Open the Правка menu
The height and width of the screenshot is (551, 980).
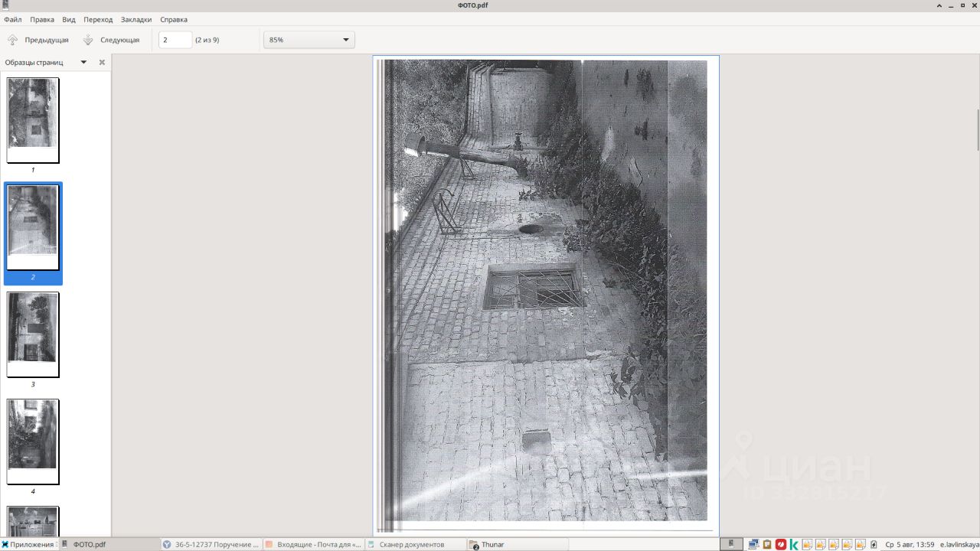pyautogui.click(x=42, y=19)
